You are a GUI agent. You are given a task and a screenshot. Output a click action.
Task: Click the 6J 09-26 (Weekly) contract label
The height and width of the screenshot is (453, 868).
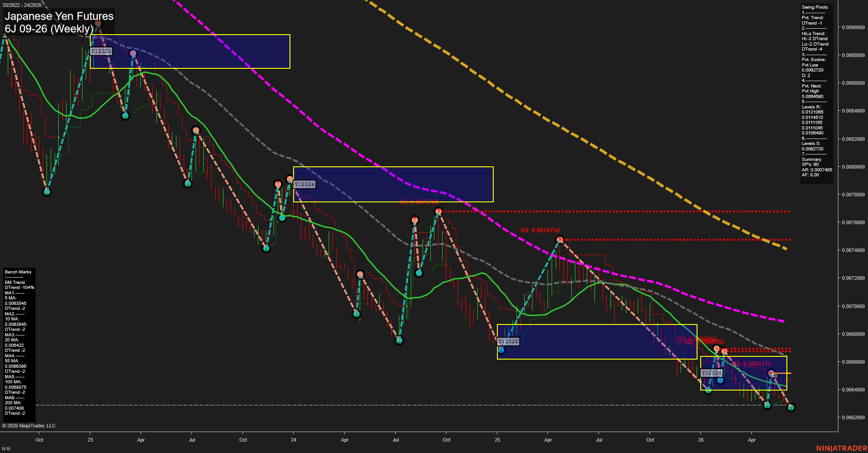[x=49, y=29]
